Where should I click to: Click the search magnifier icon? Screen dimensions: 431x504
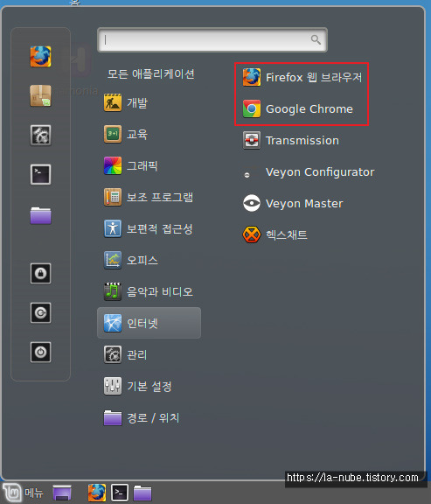[316, 40]
